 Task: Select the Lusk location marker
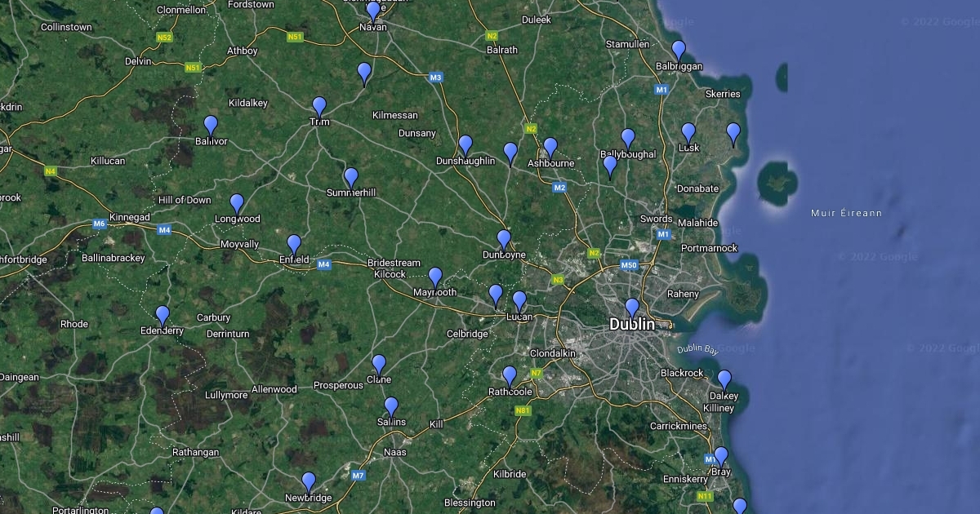coord(688,134)
